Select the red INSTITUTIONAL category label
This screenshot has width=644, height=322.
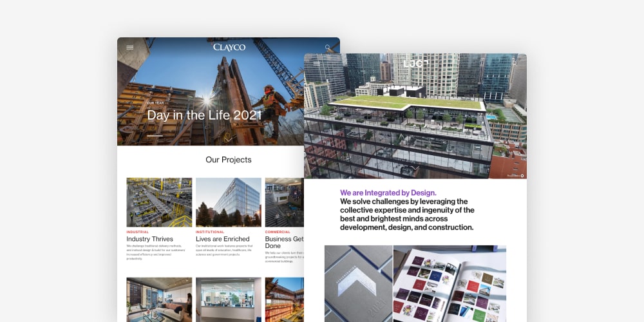point(210,232)
